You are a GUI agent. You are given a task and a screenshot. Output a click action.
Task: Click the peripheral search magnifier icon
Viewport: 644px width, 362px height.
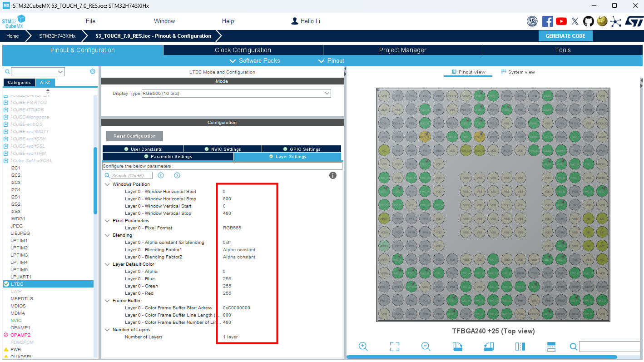point(7,72)
